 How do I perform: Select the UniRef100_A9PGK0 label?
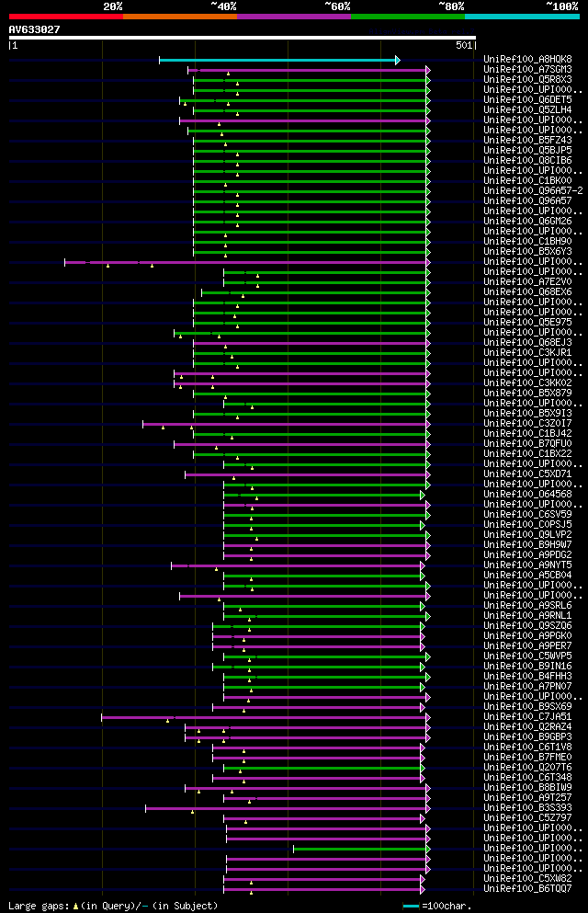(x=527, y=636)
